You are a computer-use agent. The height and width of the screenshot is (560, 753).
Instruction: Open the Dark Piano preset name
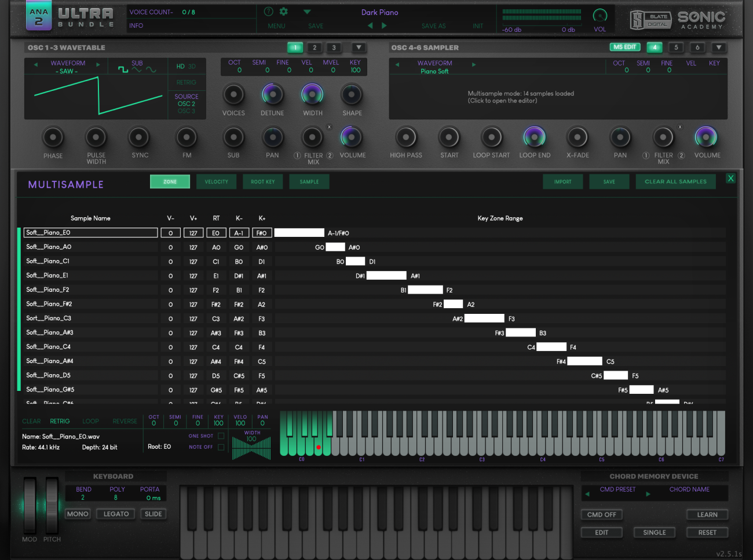click(x=379, y=12)
